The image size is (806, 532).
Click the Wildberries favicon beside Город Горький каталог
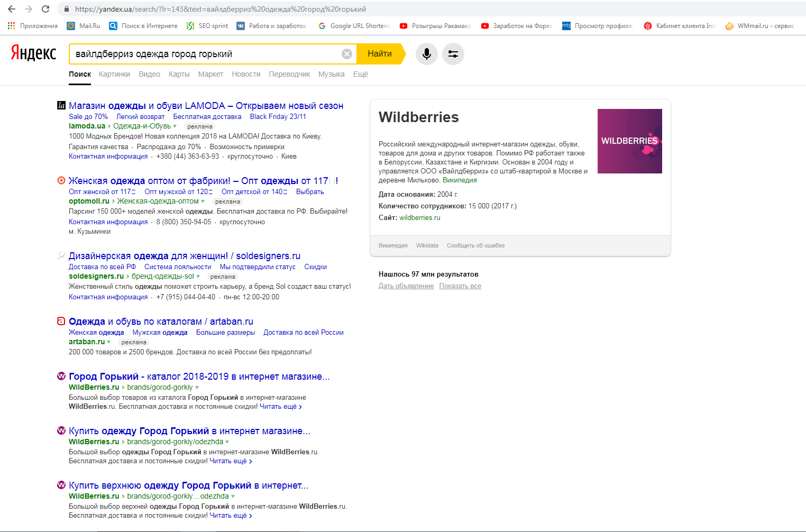point(61,376)
